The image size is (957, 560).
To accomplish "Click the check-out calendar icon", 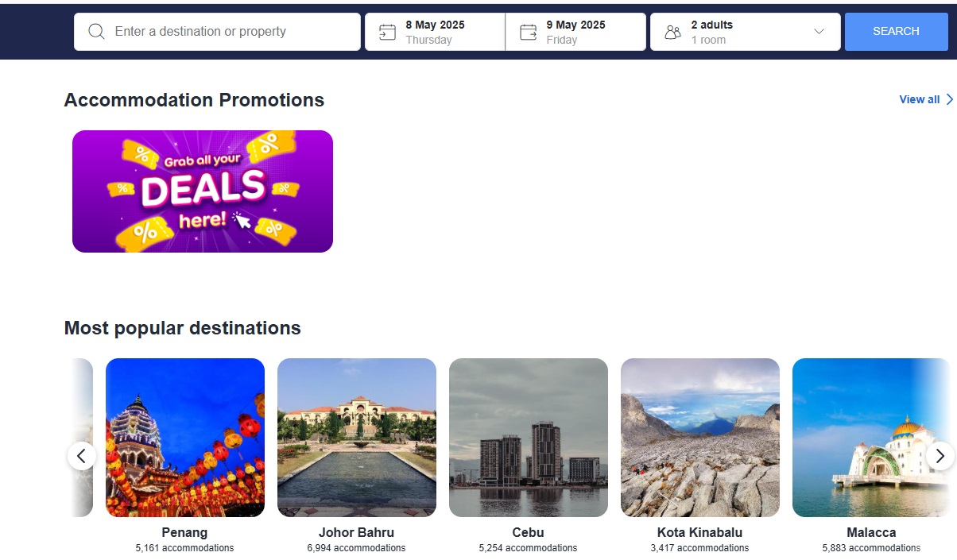I will (x=528, y=32).
